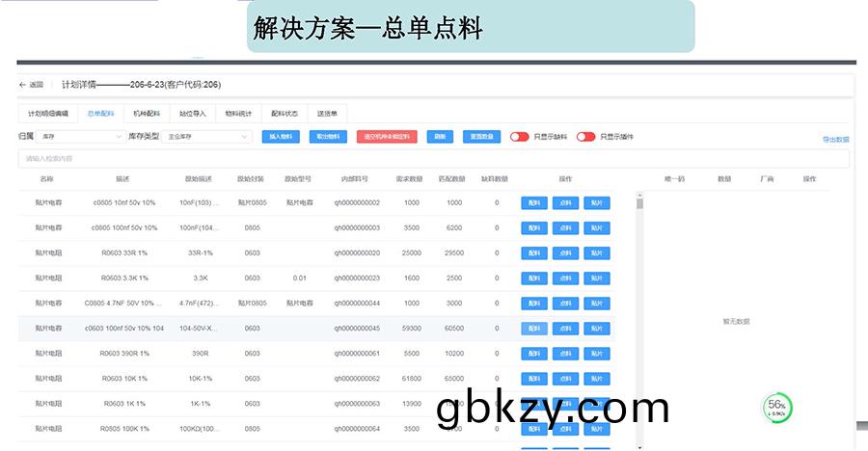This screenshot has height=451, width=868.
Task: Toggle the 只显示插件 switch
Action: 585,137
